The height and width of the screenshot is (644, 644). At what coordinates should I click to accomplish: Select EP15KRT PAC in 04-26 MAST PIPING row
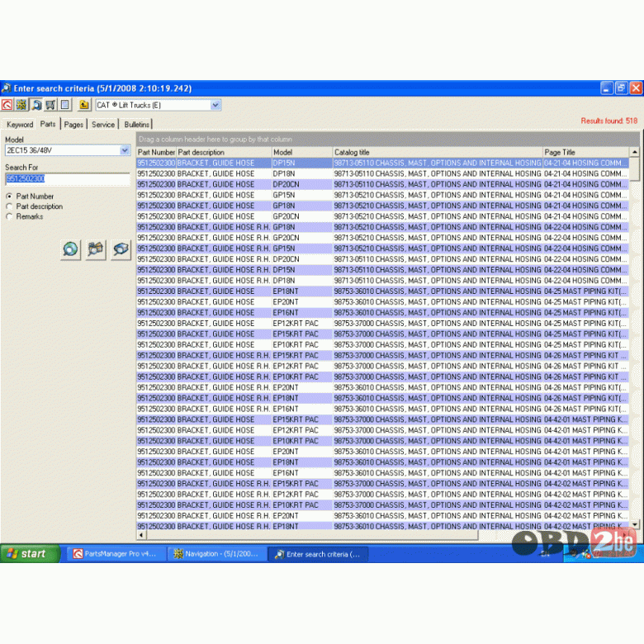(x=302, y=355)
